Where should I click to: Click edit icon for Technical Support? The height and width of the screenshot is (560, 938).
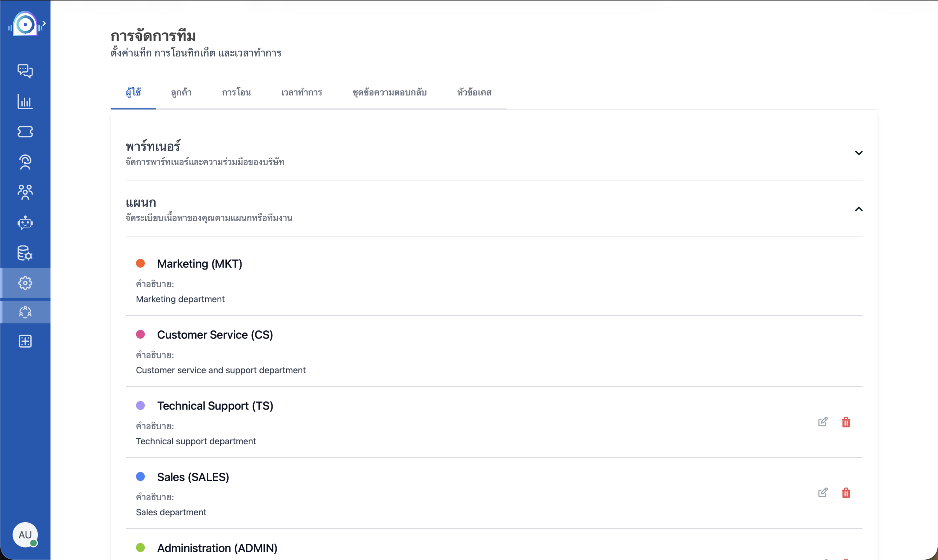[x=823, y=422]
